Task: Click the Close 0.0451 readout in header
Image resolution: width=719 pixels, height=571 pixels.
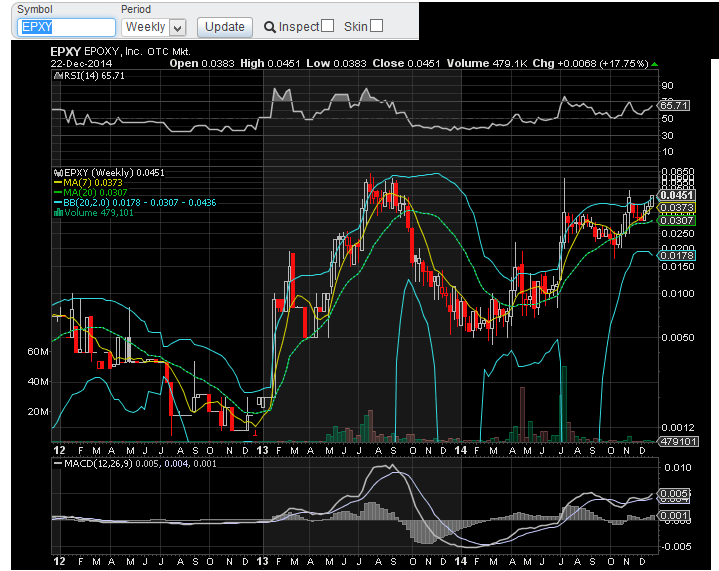Action: 406,64
